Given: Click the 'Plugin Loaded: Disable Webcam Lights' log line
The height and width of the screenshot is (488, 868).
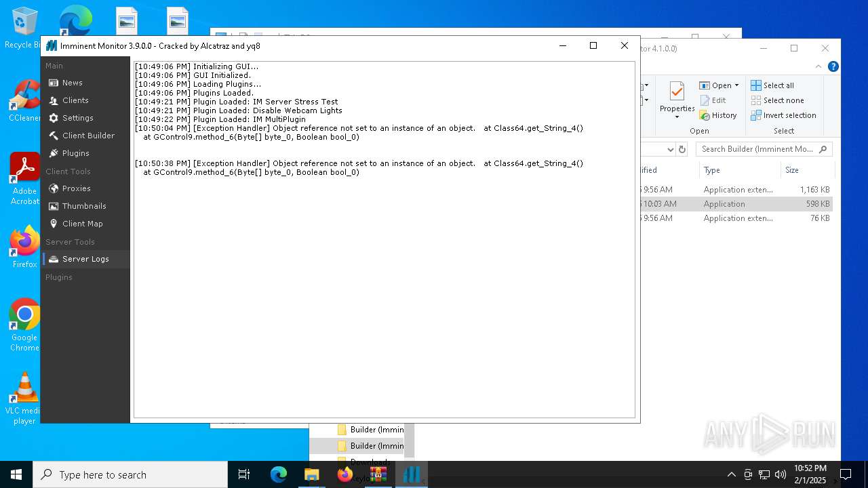Looking at the screenshot, I should (238, 110).
